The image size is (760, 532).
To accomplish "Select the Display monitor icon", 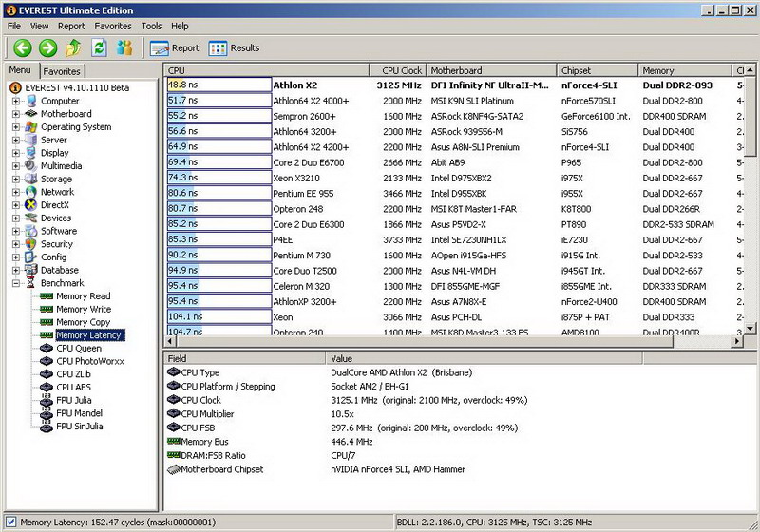I will [x=31, y=153].
